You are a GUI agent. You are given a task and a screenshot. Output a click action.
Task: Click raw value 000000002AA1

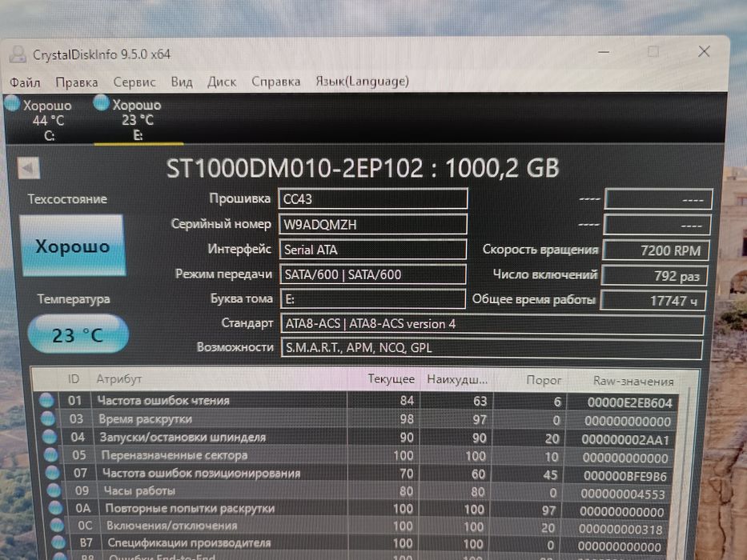click(625, 439)
